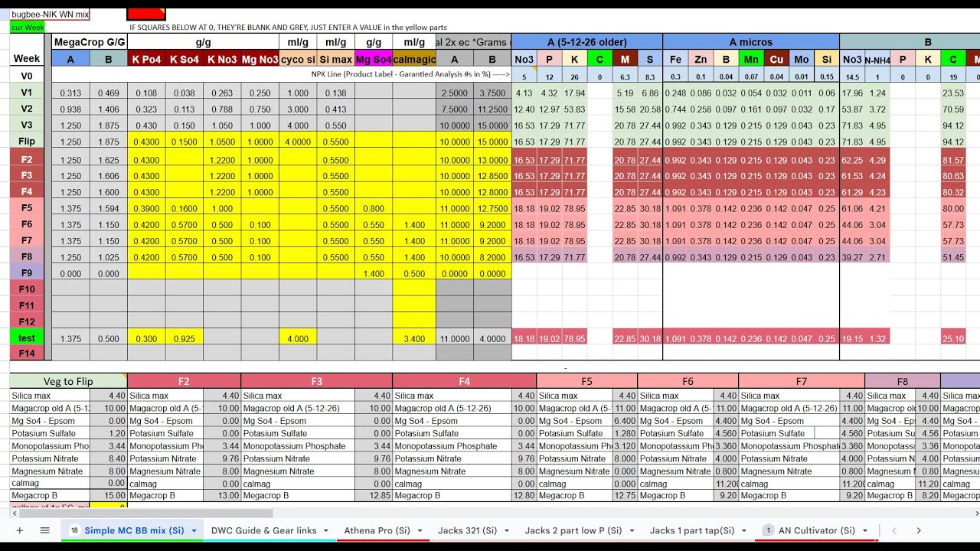Image resolution: width=980 pixels, height=551 pixels.
Task: Open the DWC Guide & Gear links tab menu arrow
Action: pyautogui.click(x=327, y=530)
